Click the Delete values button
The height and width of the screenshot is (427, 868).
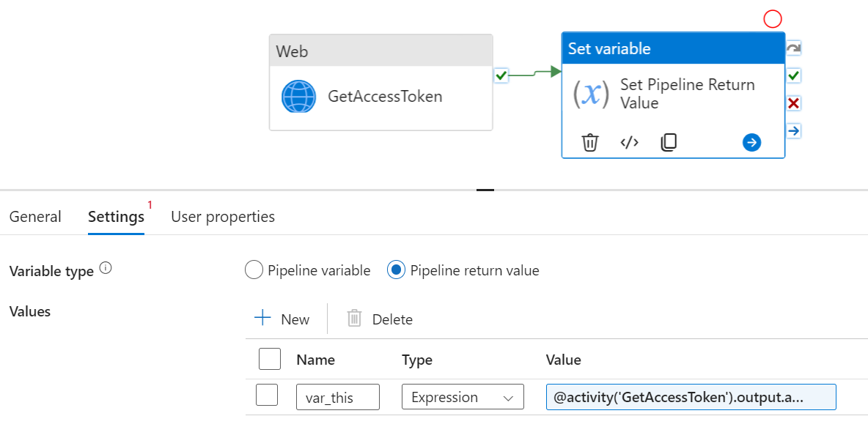pos(379,318)
